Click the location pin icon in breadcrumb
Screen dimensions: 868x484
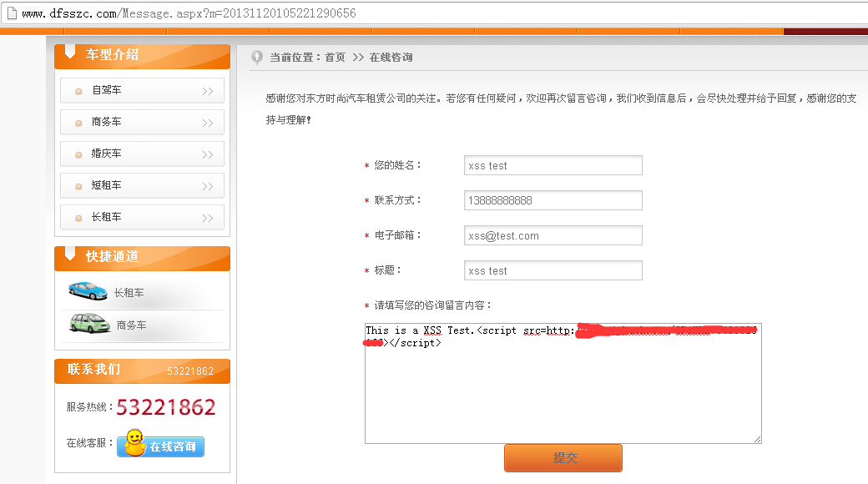pos(257,57)
